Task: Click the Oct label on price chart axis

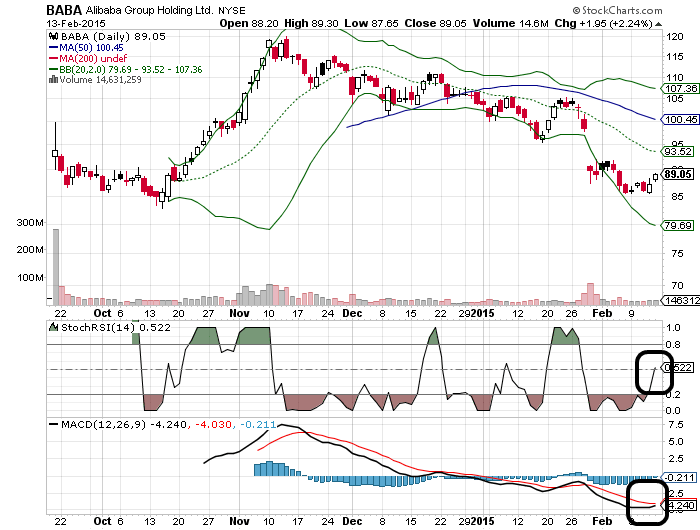Action: (102, 313)
